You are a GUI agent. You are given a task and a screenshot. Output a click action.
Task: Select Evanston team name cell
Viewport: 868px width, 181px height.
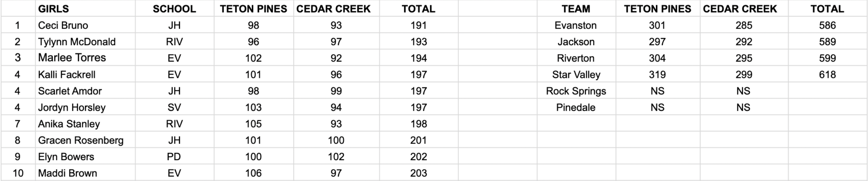click(x=576, y=25)
